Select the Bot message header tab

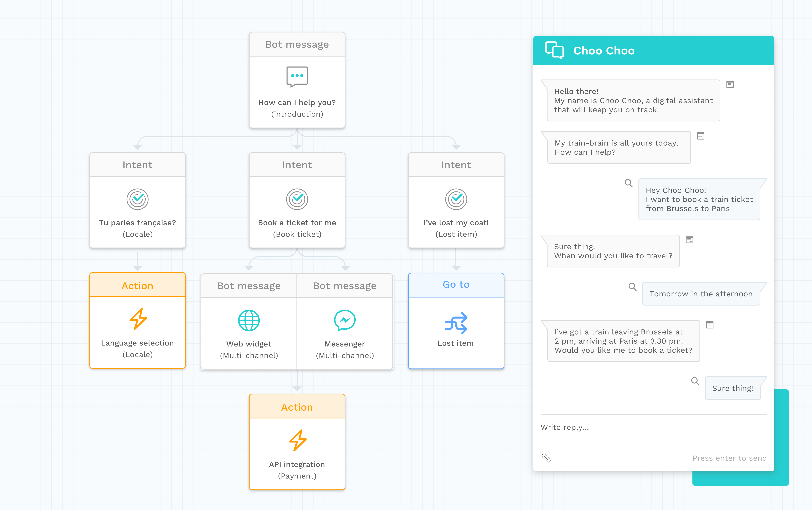click(x=297, y=44)
